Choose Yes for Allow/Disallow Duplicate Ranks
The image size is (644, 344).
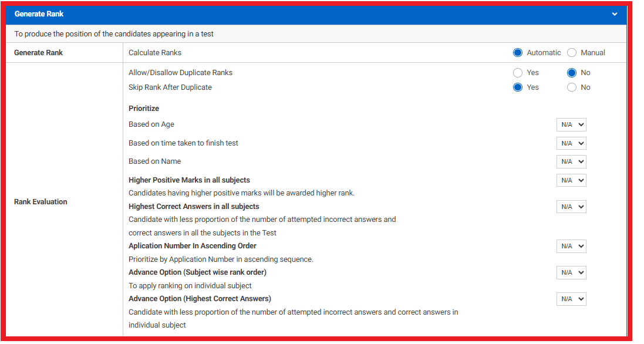pos(517,73)
